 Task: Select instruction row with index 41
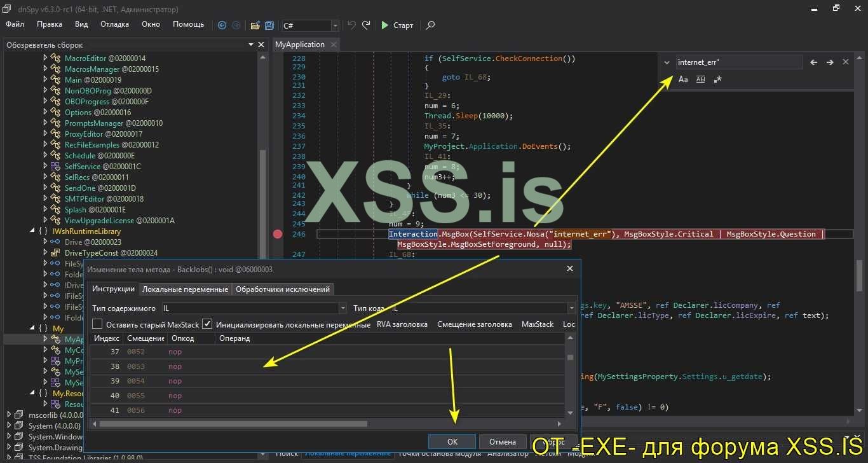pos(327,410)
